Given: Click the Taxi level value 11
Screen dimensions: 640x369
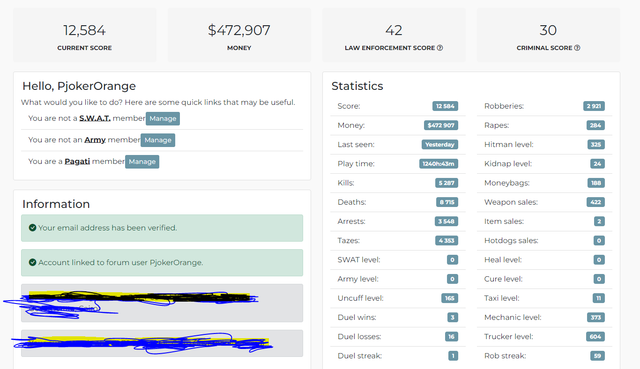Looking at the screenshot, I should point(599,298).
